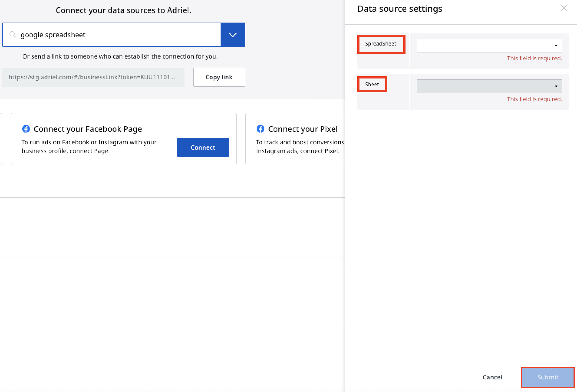
Task: Click 'Or send a link to someone' text
Action: click(x=120, y=56)
